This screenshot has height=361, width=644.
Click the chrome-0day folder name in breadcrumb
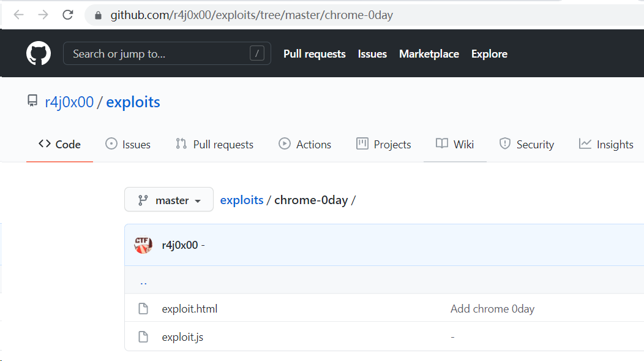point(311,200)
